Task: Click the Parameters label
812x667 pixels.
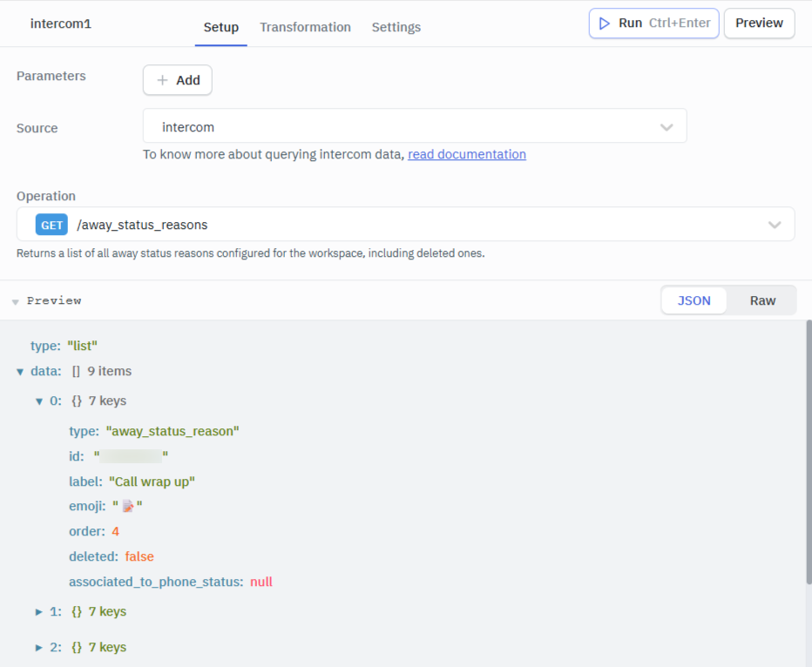Action: [x=51, y=76]
